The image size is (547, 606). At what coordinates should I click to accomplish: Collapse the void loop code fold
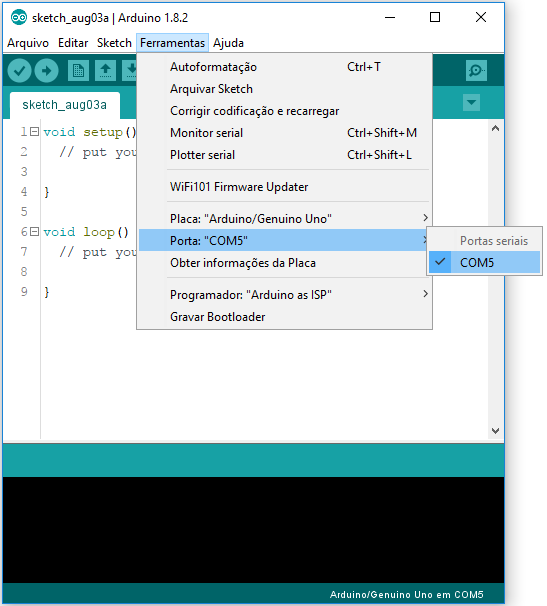pos(35,232)
